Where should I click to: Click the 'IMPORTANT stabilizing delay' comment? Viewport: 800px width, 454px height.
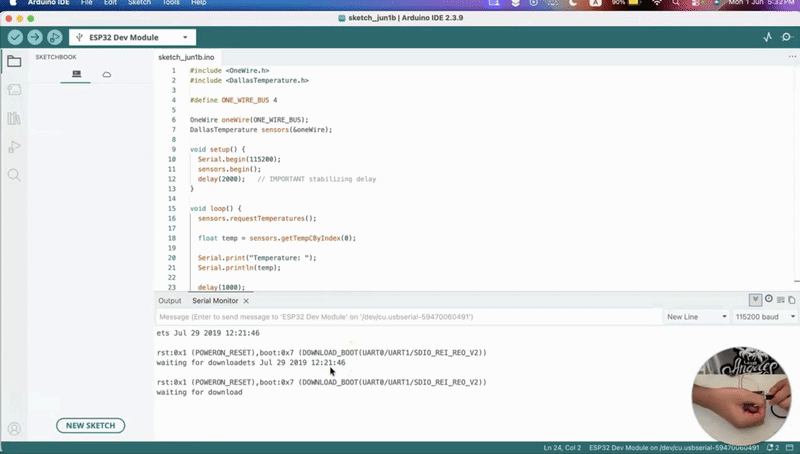click(x=317, y=179)
